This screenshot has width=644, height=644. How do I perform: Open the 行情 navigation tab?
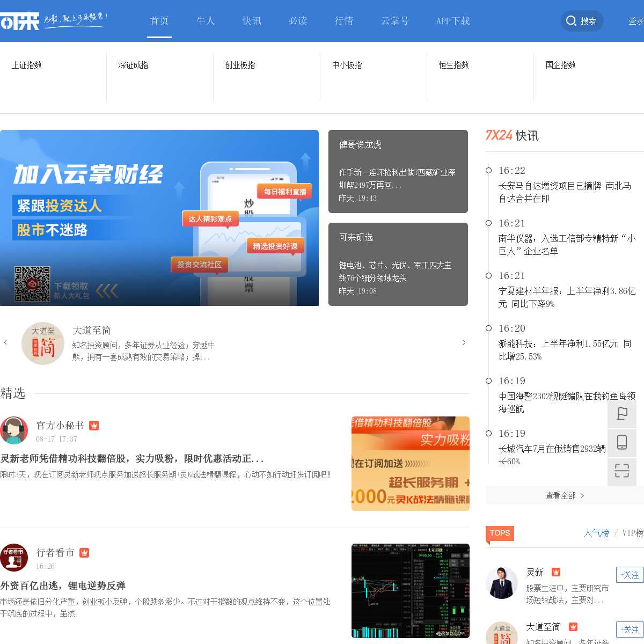coord(344,21)
